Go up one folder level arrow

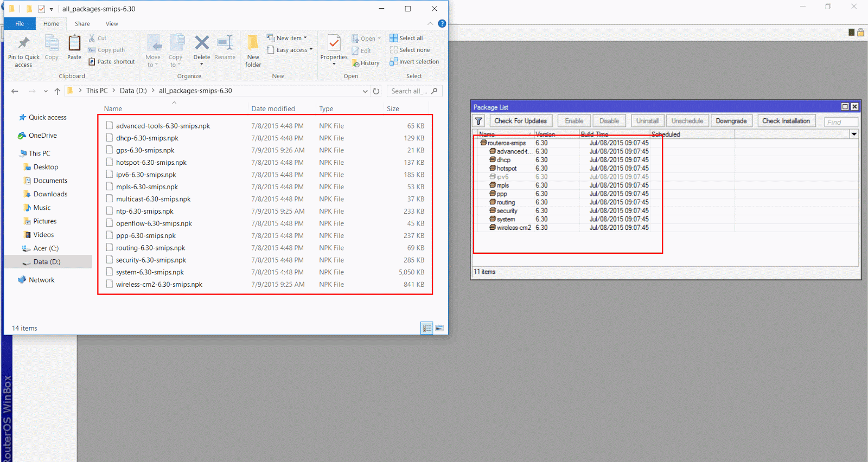pos(58,91)
